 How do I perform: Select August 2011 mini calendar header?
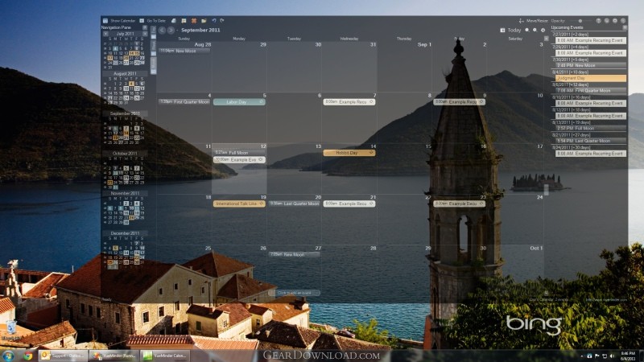125,74
